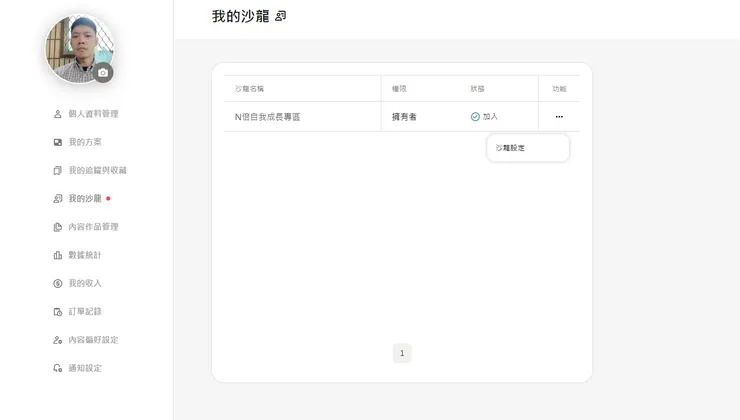Click the green check icon beside 加入
The image size is (740, 420).
pos(475,117)
